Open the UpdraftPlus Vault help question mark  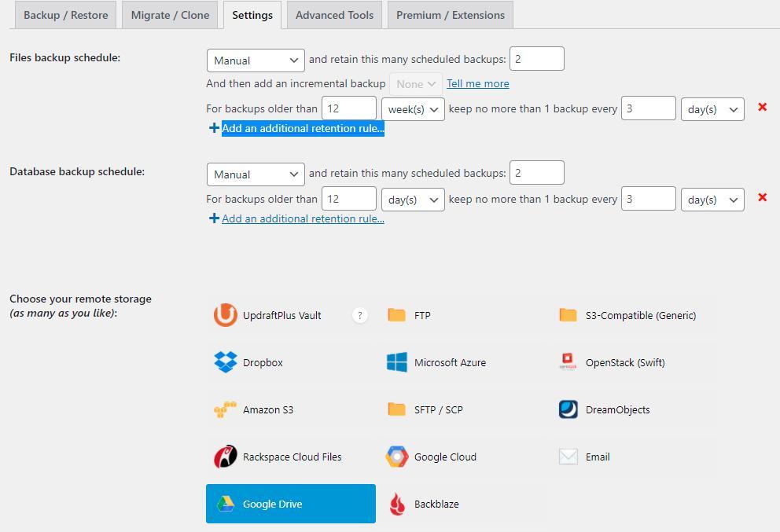(x=360, y=315)
